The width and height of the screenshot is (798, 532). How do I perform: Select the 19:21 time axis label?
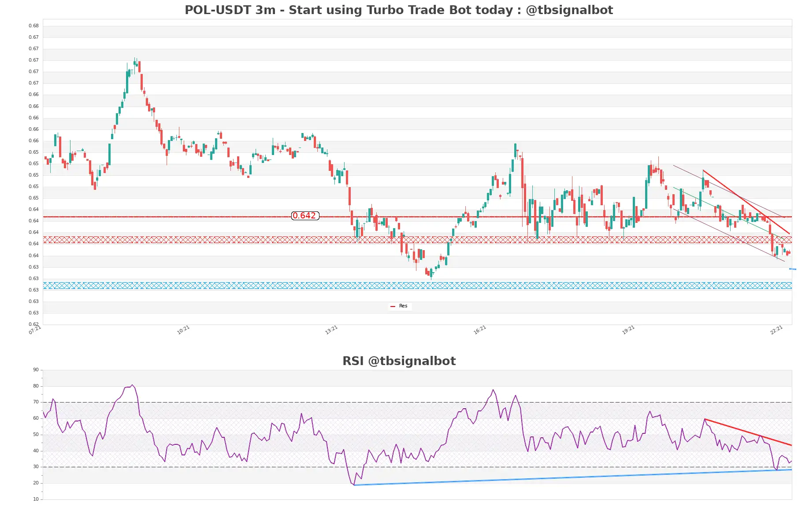pos(628,330)
